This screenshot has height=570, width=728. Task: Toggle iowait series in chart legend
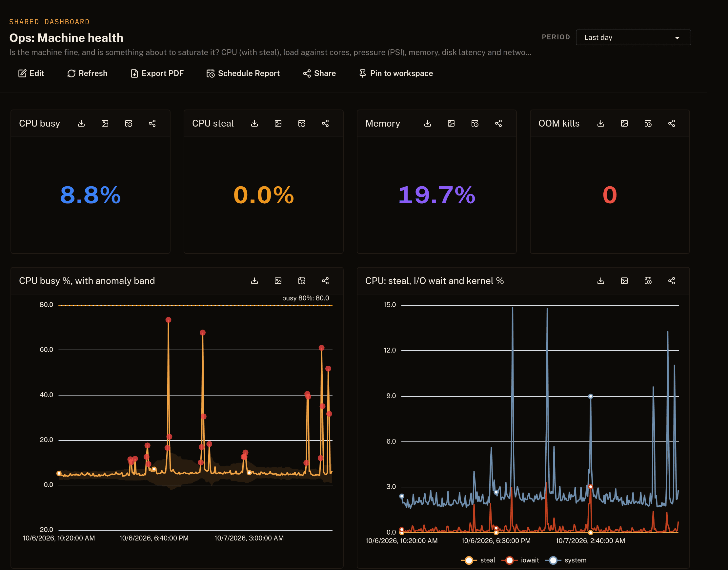(520, 560)
